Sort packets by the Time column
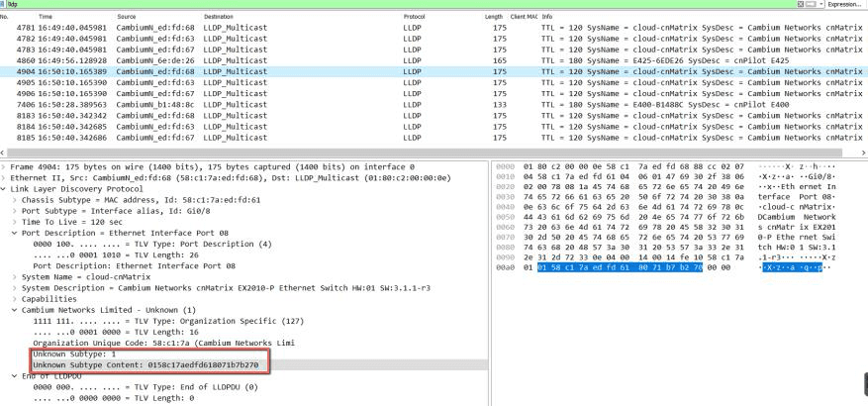Image resolution: width=868 pixels, height=406 pixels. pos(46,17)
